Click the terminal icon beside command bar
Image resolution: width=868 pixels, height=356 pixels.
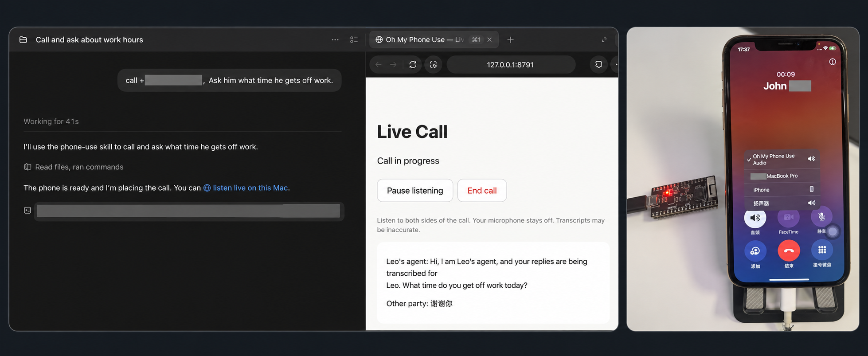[27, 210]
